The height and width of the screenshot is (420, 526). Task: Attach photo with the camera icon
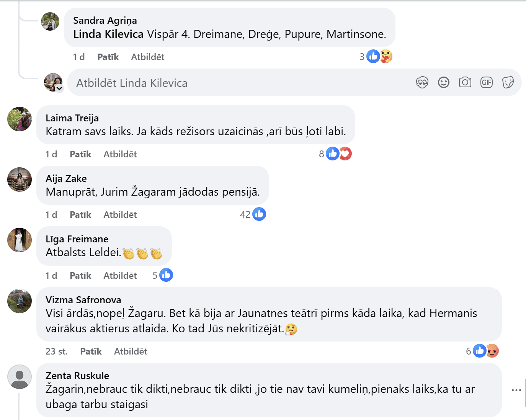pyautogui.click(x=465, y=82)
